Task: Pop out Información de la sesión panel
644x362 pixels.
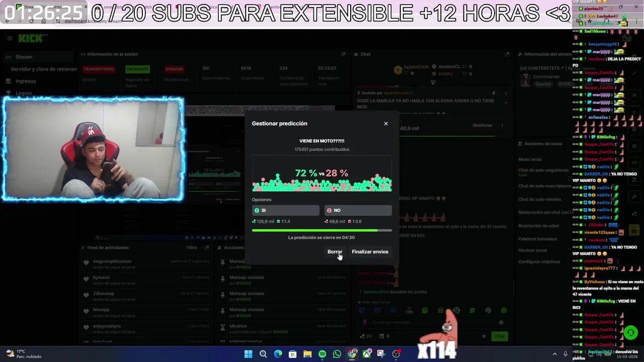Action: tap(343, 54)
